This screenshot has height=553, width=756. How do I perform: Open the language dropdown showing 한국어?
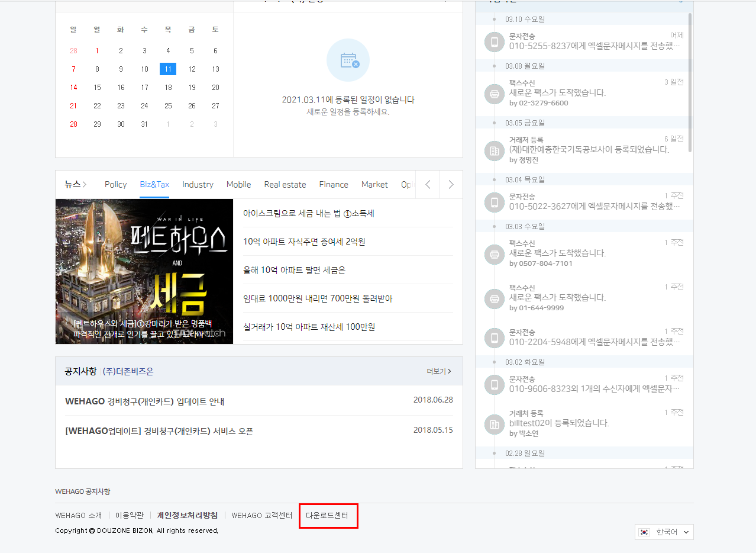(x=664, y=532)
